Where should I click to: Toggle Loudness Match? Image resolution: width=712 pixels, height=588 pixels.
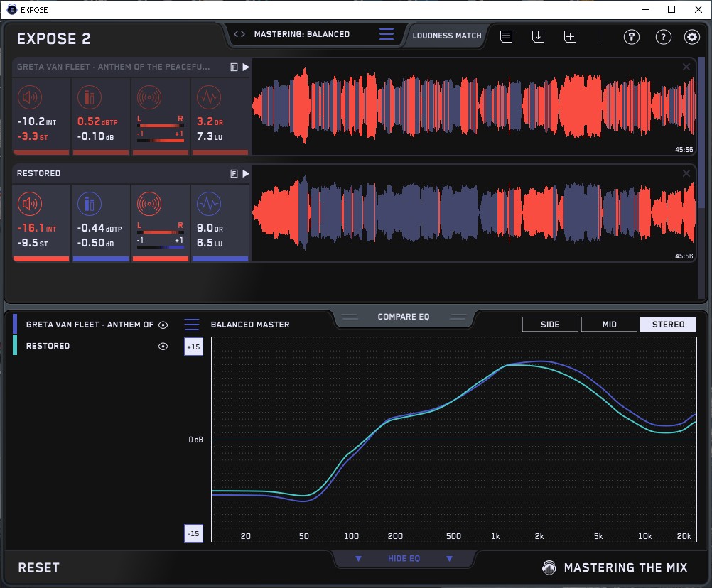[x=447, y=36]
